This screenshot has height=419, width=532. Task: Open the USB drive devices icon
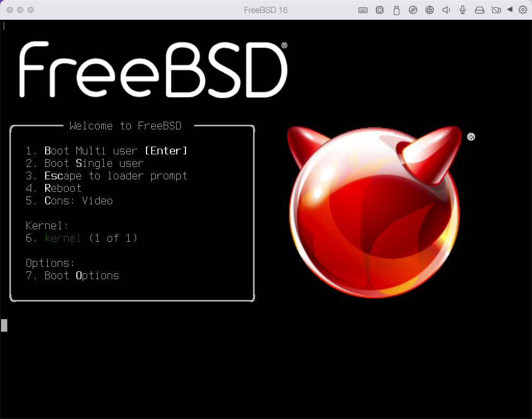coord(396,10)
